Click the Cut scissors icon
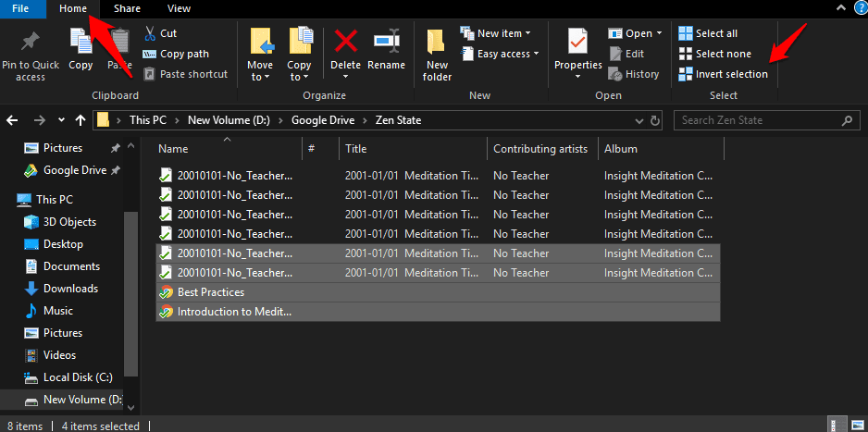The height and width of the screenshot is (432, 868). (x=150, y=33)
